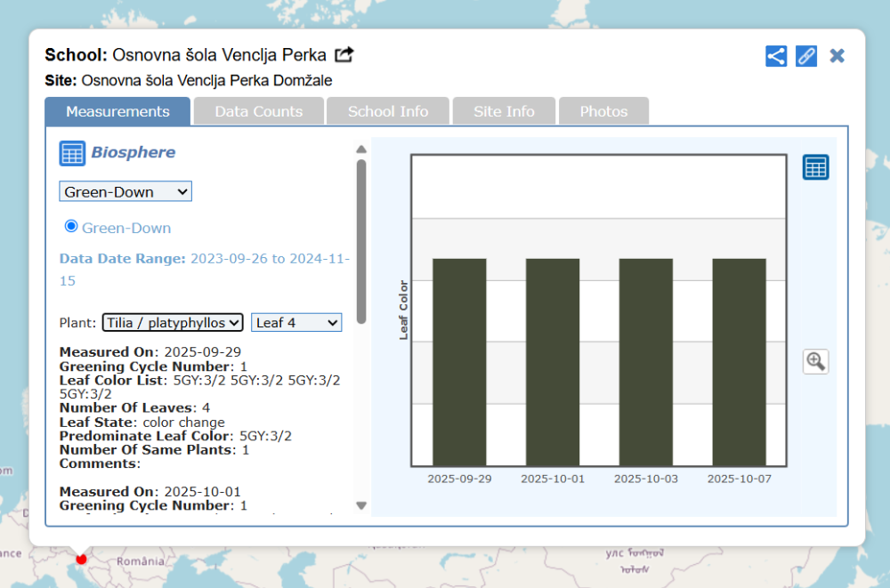Image resolution: width=890 pixels, height=588 pixels.
Task: Open school page via external link icon
Action: point(344,55)
